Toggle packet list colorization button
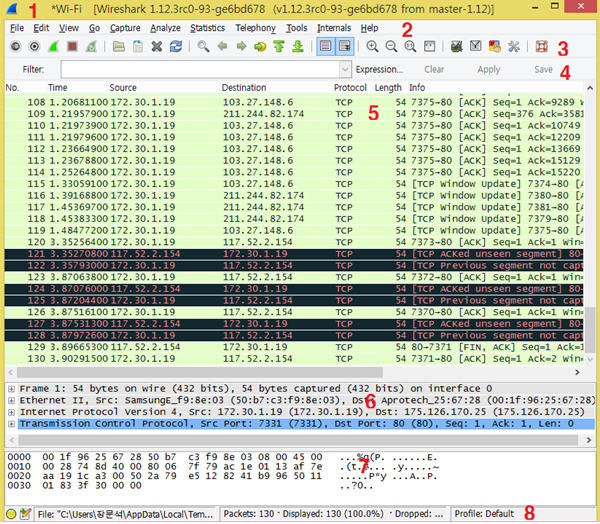 coord(326,47)
